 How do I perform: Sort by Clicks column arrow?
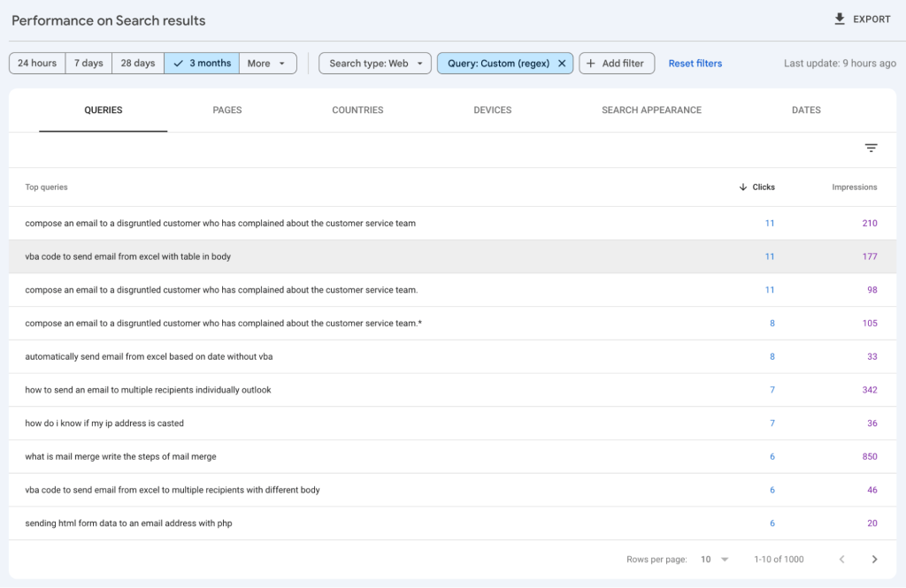742,187
